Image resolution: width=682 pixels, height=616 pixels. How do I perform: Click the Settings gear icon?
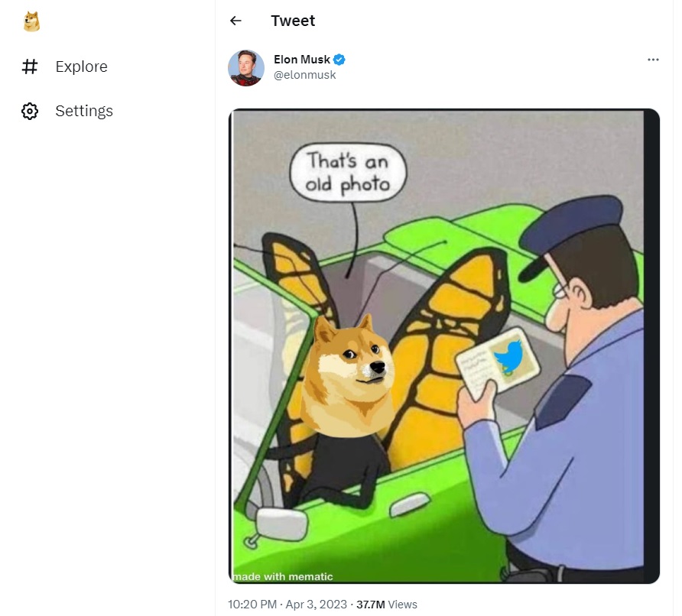[30, 111]
